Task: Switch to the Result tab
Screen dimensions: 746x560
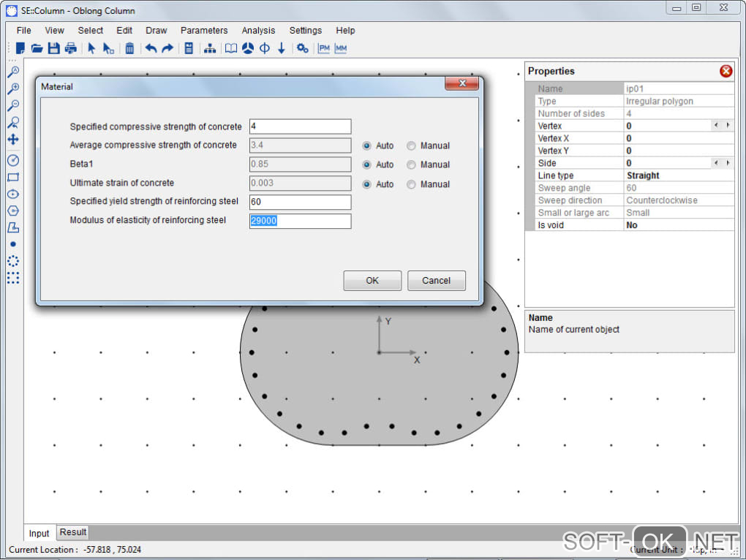Action: (73, 532)
